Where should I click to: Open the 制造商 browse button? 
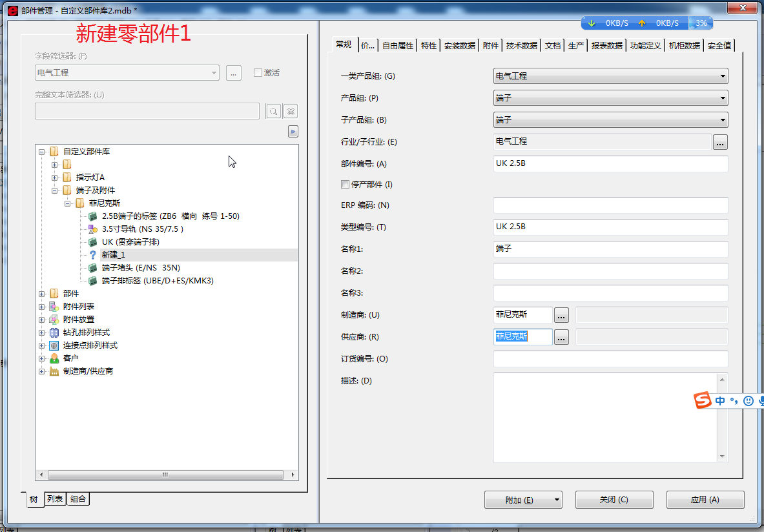(561, 315)
